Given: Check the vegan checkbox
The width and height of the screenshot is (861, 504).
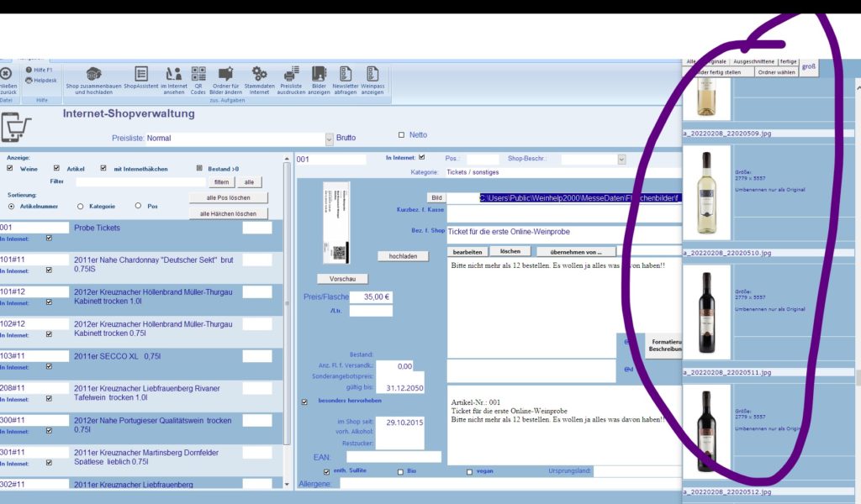Looking at the screenshot, I should coord(470,472).
